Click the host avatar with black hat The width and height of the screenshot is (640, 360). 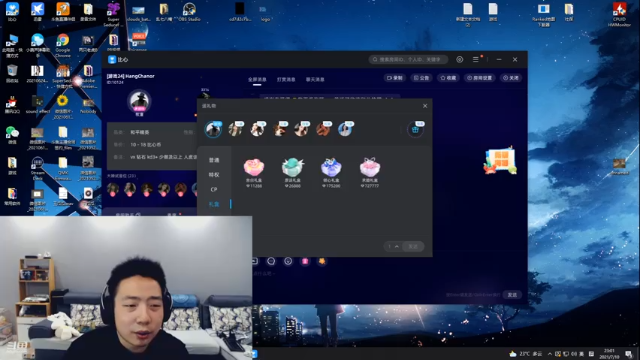point(139,102)
